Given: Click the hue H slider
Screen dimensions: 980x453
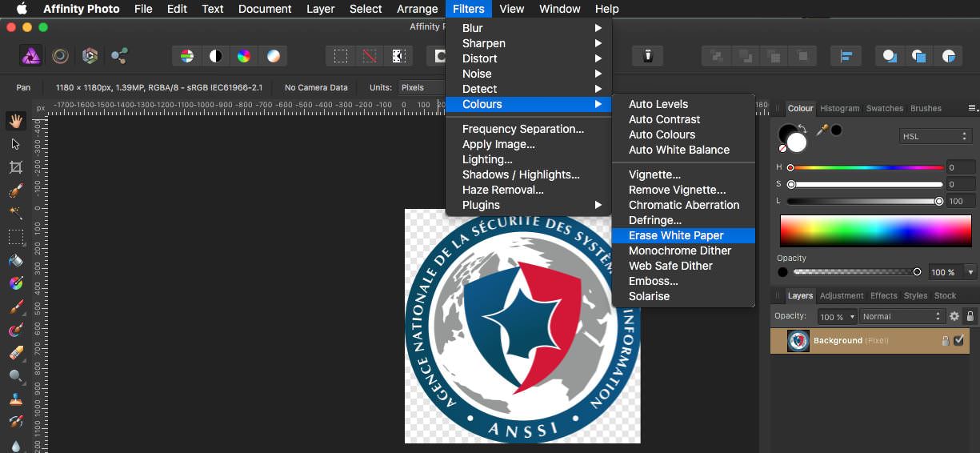Looking at the screenshot, I should [x=866, y=167].
